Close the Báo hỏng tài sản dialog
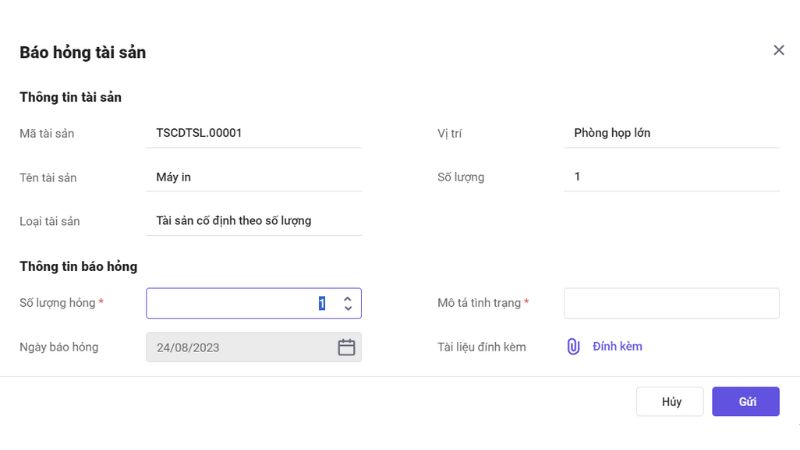800x450 pixels. coord(779,50)
